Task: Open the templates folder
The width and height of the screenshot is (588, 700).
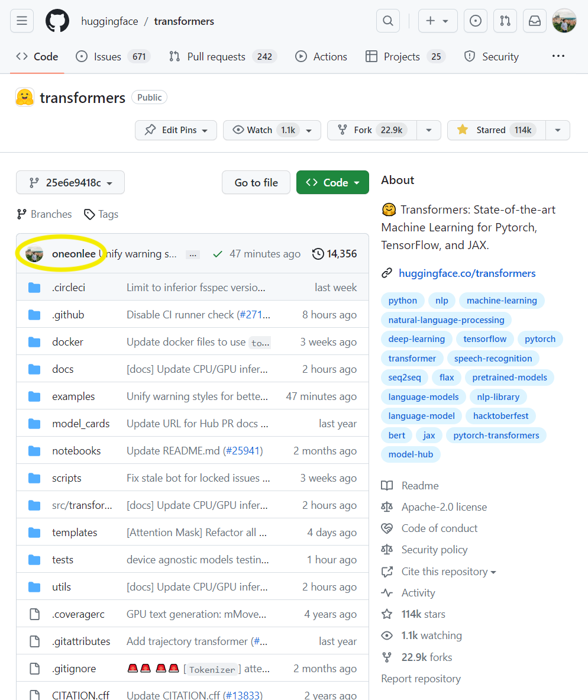Action: tap(75, 533)
